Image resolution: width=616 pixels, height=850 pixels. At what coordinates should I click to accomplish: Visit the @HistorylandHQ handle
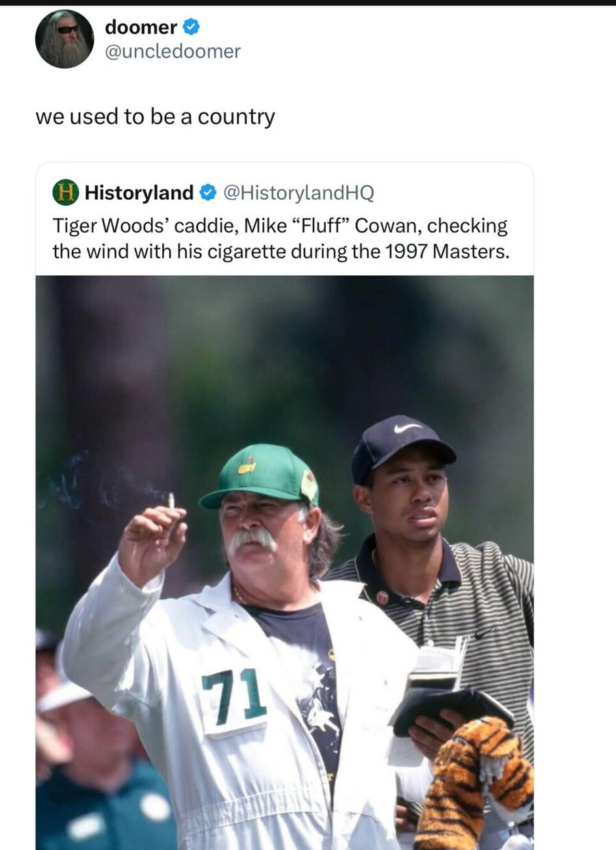coord(299,193)
